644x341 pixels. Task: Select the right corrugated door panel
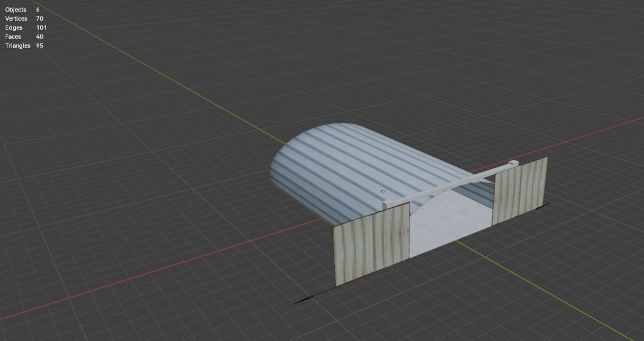point(520,191)
